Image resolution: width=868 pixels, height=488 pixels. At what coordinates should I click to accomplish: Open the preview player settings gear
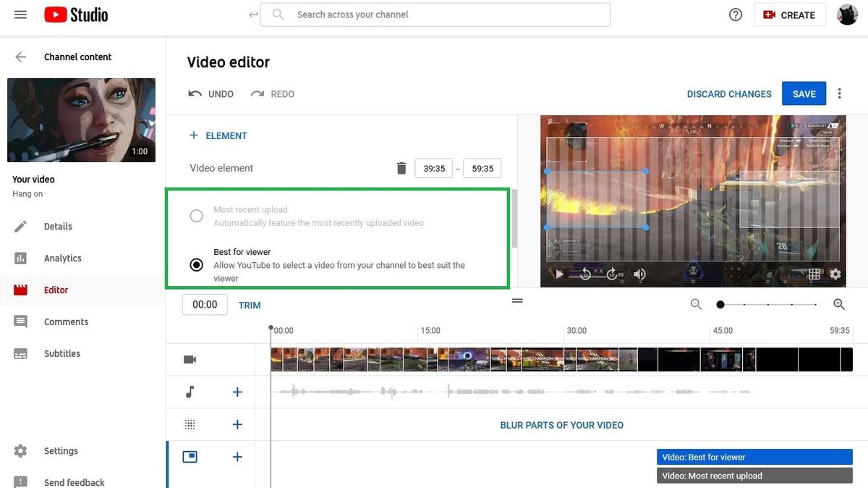835,274
